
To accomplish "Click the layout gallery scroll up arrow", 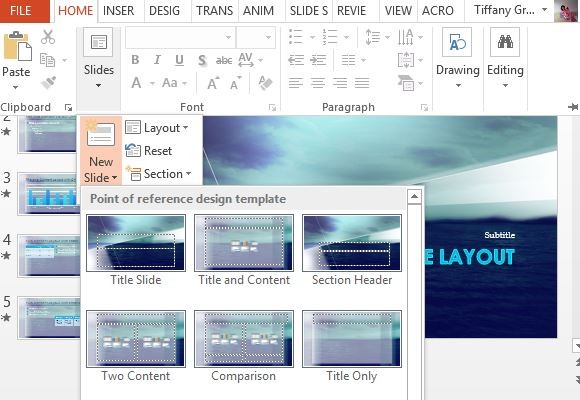I will pos(414,196).
